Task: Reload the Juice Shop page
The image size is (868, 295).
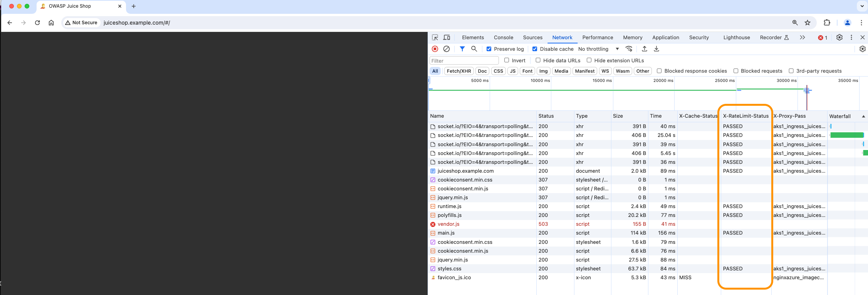Action: tap(37, 23)
